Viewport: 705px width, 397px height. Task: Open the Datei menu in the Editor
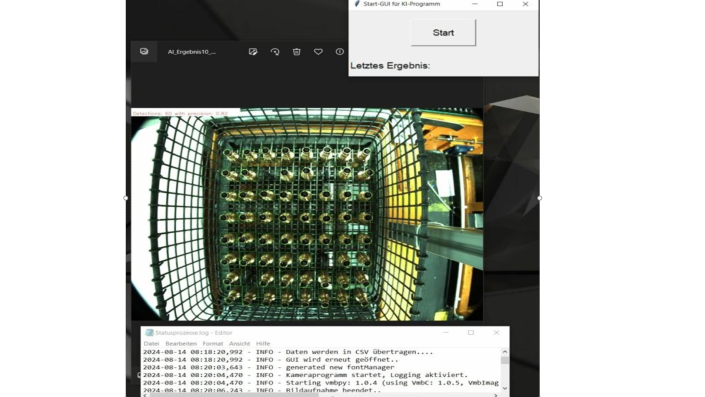click(151, 343)
